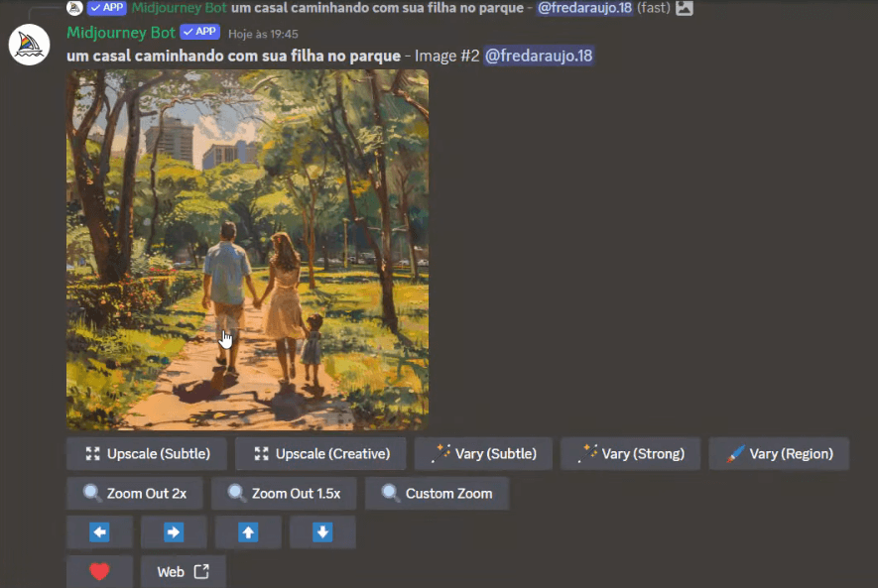
Task: Click the pan up arrow button
Action: pyautogui.click(x=248, y=532)
